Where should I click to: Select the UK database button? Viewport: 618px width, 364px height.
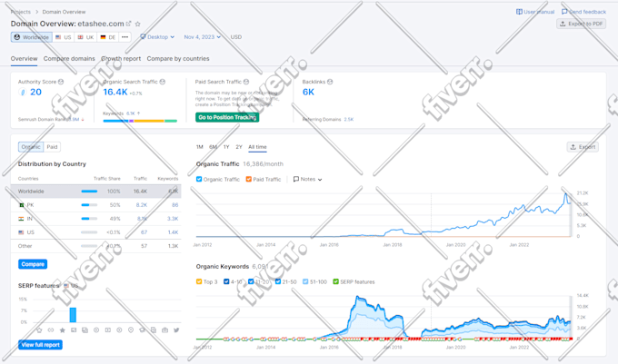click(x=85, y=37)
